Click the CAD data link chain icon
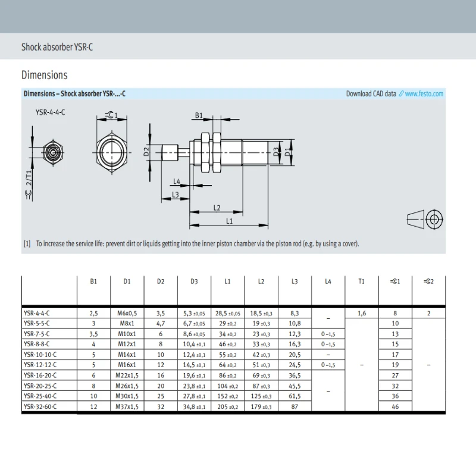 (x=401, y=94)
